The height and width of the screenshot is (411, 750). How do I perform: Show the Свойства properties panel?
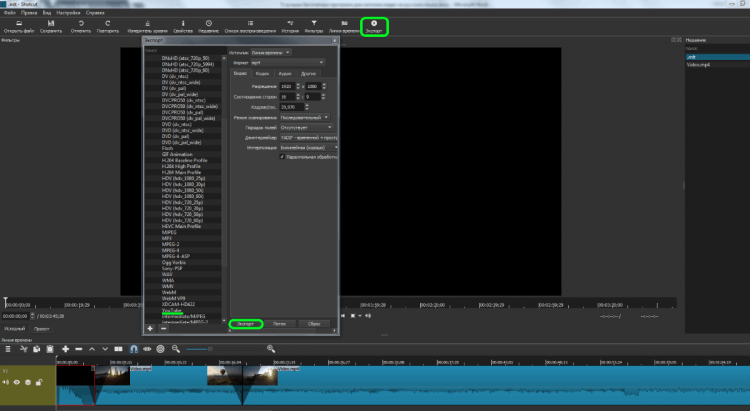(x=183, y=26)
